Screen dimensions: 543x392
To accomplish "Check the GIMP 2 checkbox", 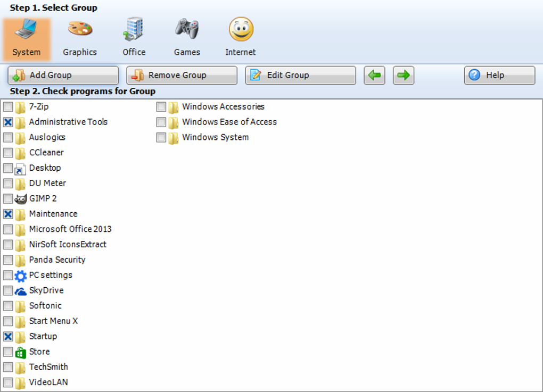I will coord(8,198).
